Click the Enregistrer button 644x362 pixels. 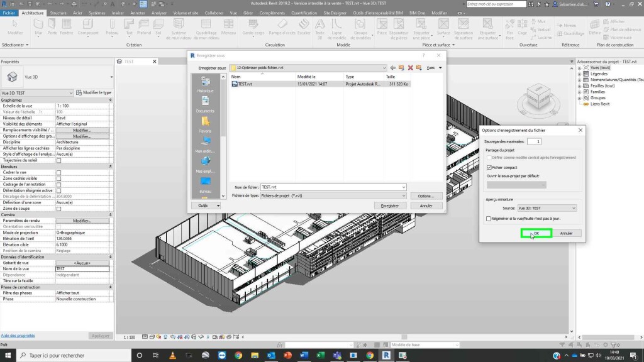point(390,206)
